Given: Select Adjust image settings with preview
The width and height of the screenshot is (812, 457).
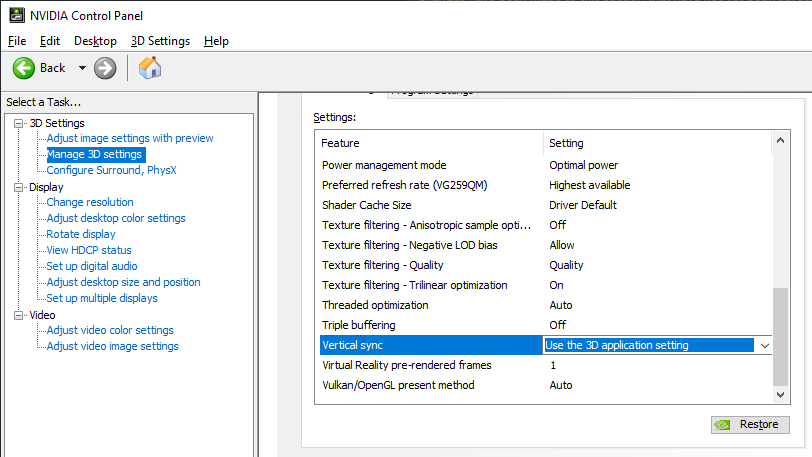Looking at the screenshot, I should 130,138.
